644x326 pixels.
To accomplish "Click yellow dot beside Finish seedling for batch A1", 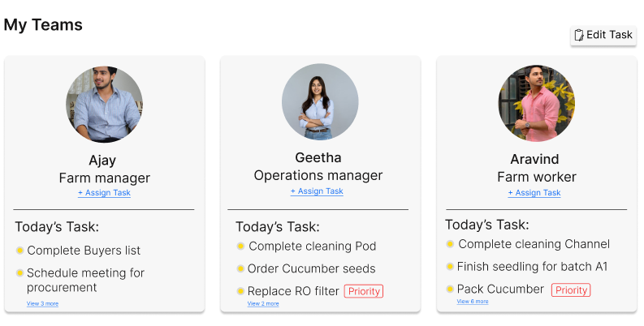I will point(450,266).
